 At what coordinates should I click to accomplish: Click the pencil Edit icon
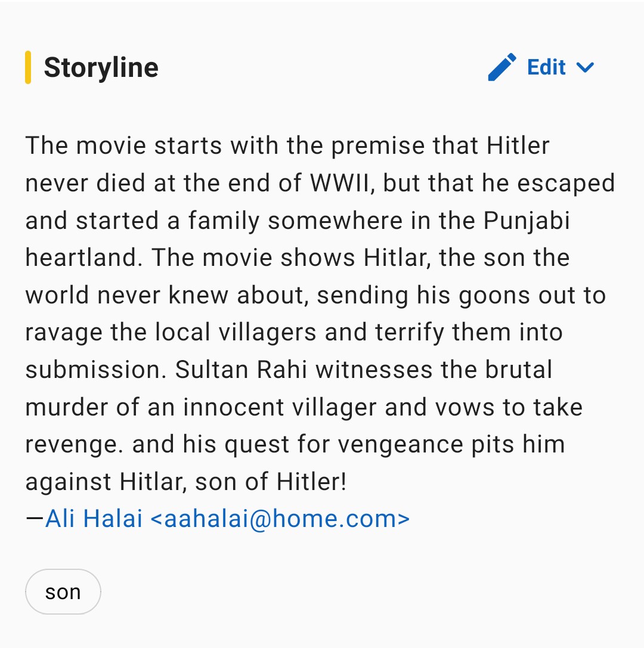pyautogui.click(x=502, y=67)
